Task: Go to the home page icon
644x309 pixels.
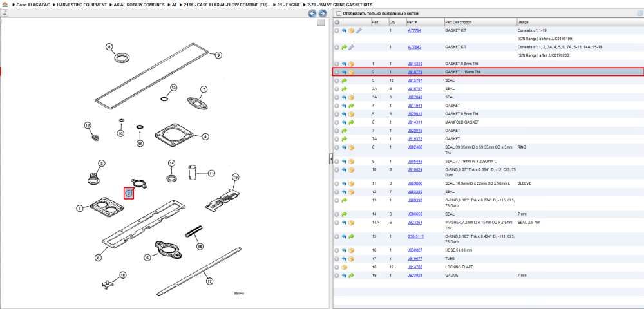Action: [x=5, y=5]
